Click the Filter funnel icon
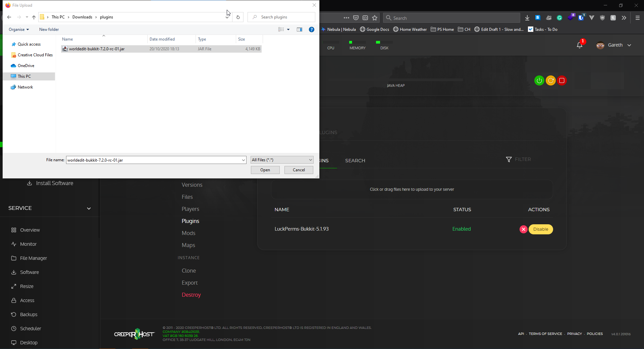The image size is (644, 349). tap(509, 159)
